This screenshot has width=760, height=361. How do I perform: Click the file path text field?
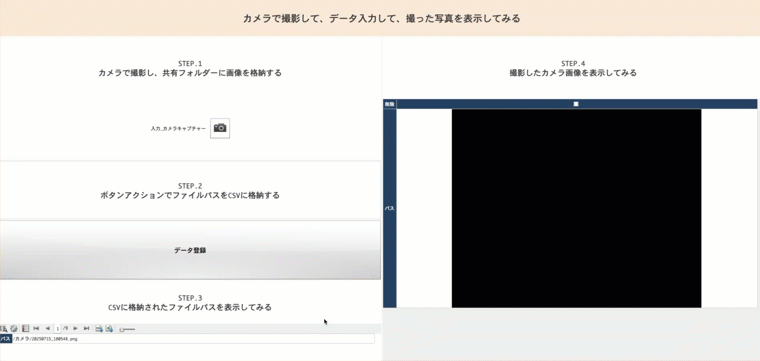pyautogui.click(x=193, y=339)
